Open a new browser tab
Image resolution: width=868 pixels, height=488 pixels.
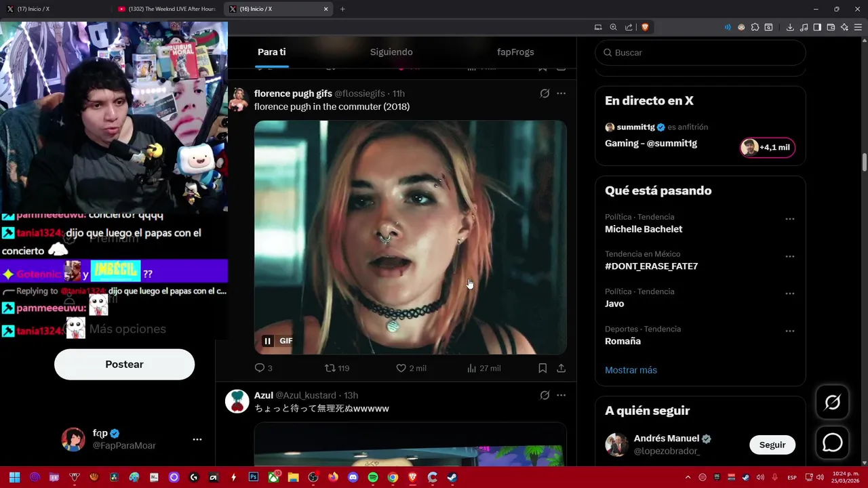(342, 9)
